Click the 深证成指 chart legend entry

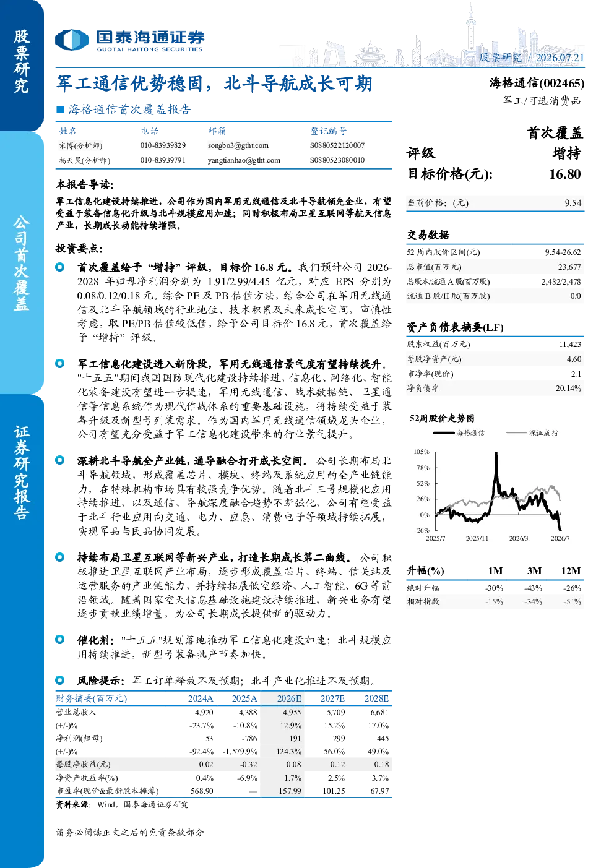pyautogui.click(x=532, y=433)
